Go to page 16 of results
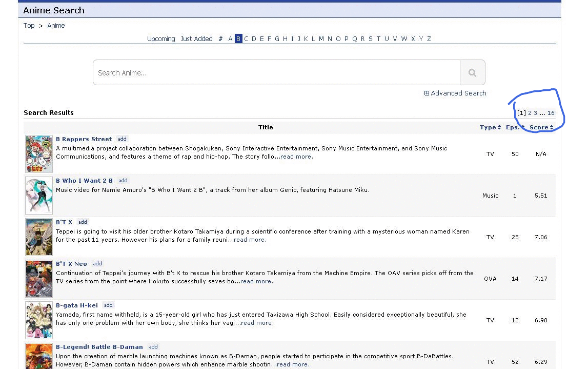588x369 pixels. point(551,113)
